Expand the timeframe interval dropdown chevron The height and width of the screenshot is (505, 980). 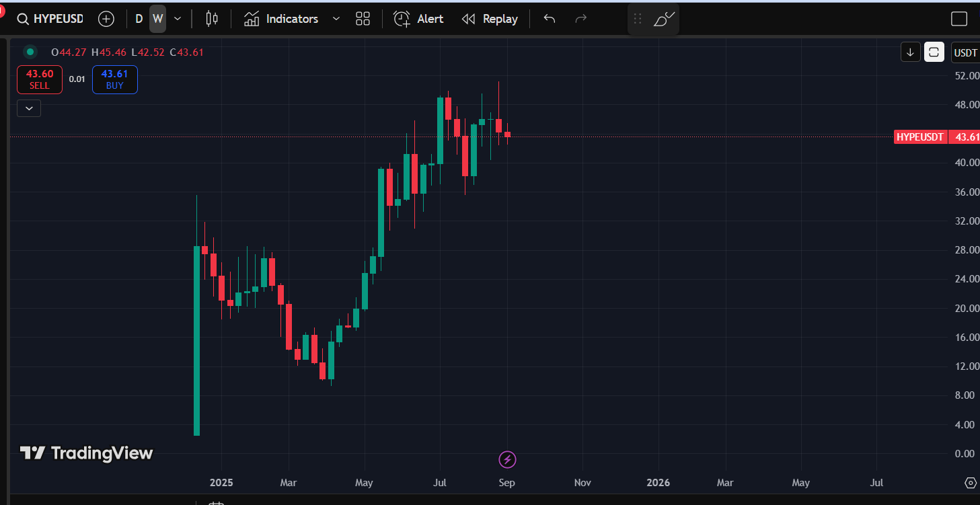coord(178,19)
